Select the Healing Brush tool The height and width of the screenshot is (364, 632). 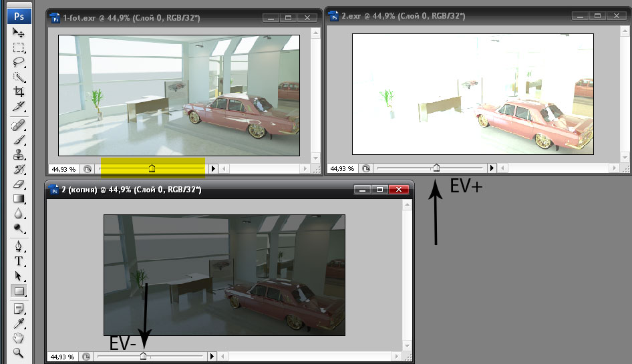click(19, 125)
